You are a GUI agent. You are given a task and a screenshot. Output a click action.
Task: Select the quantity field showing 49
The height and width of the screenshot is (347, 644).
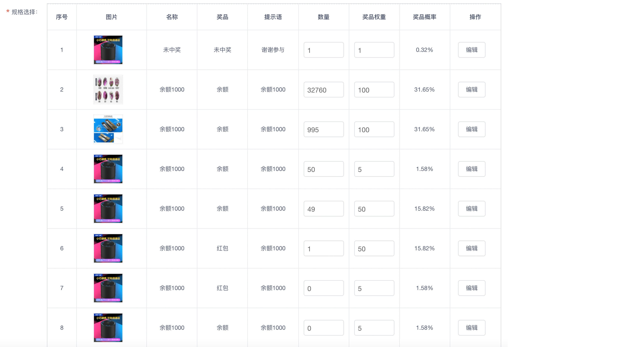pyautogui.click(x=324, y=209)
